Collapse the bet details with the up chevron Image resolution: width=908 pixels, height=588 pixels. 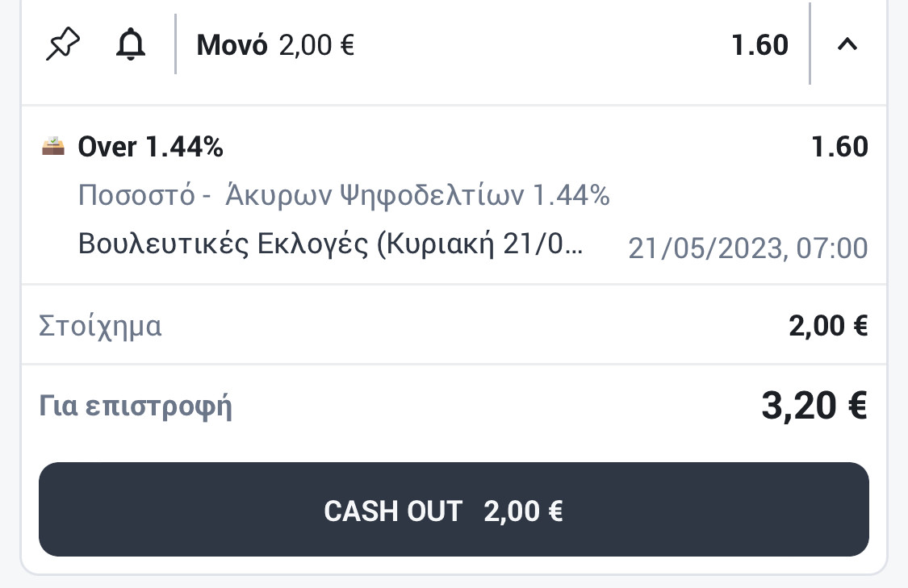[x=847, y=44]
